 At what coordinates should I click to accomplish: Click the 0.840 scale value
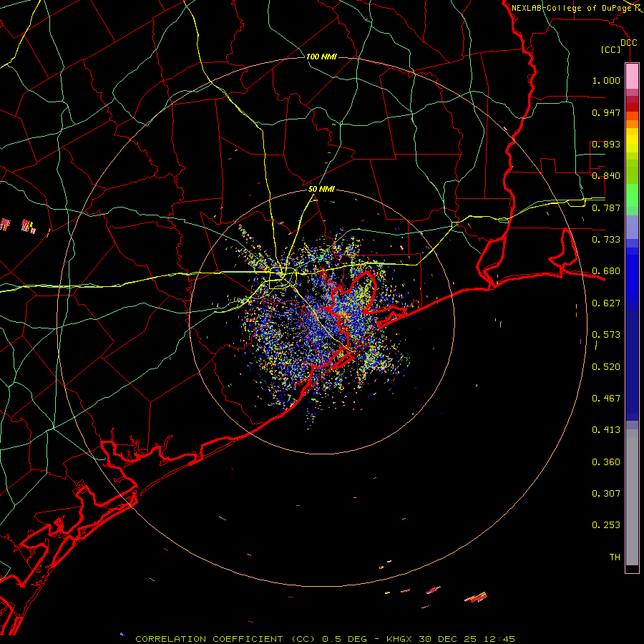[606, 176]
